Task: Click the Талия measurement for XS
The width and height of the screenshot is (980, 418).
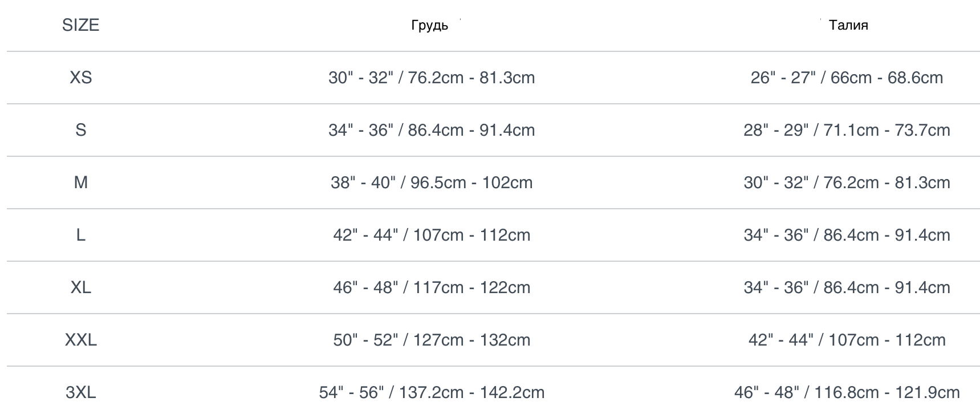Action: click(x=847, y=78)
